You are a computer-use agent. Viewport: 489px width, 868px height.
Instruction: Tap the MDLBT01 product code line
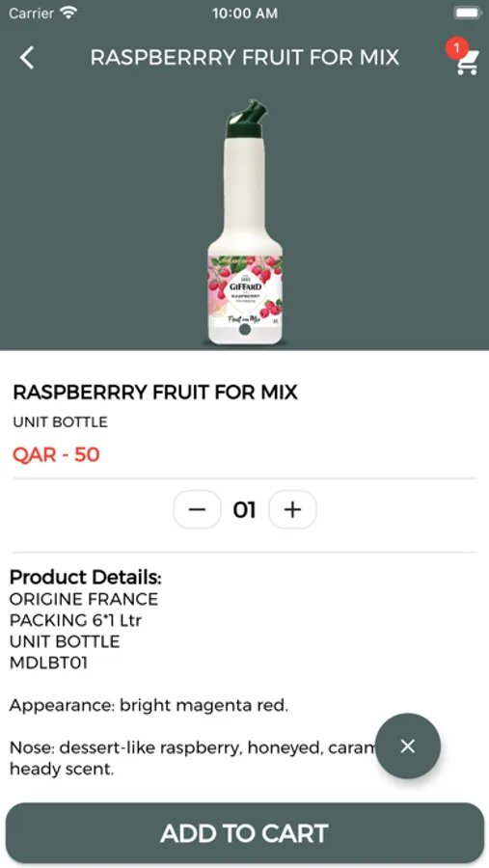click(49, 663)
